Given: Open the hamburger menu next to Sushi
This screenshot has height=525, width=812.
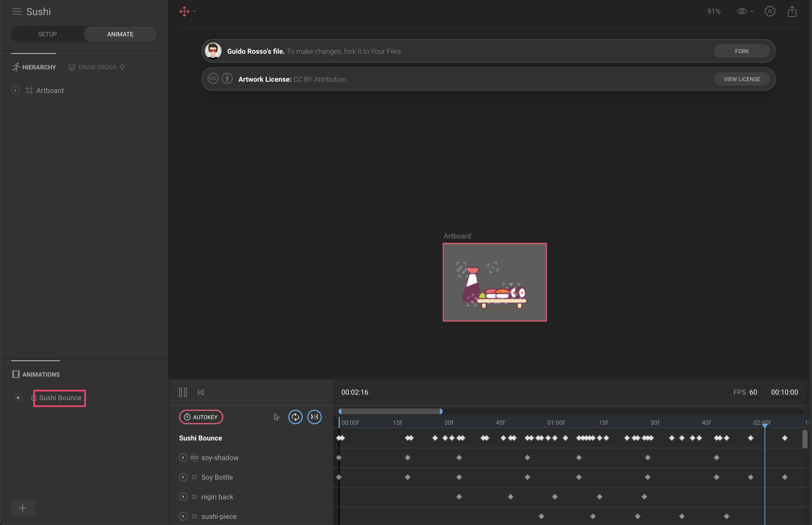Looking at the screenshot, I should (x=16, y=11).
